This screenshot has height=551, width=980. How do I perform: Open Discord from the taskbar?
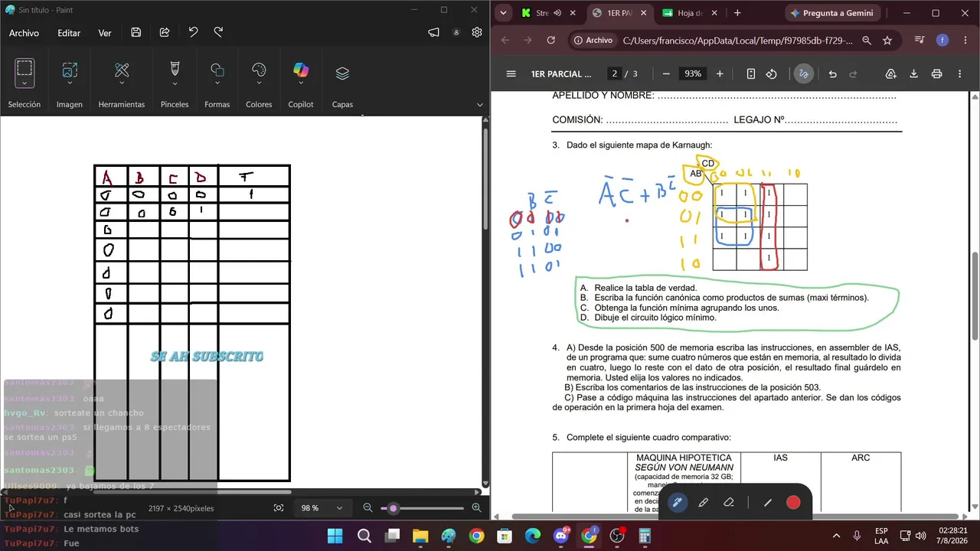560,536
